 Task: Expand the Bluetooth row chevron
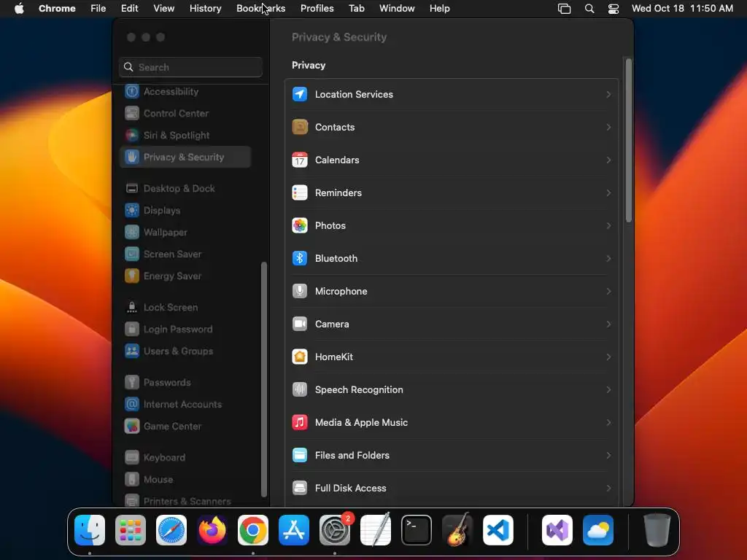coord(608,258)
